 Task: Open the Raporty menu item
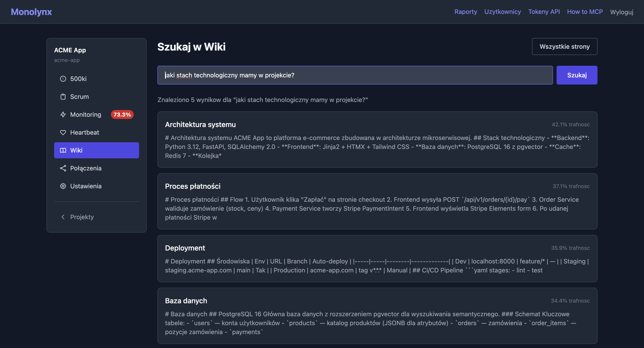466,12
